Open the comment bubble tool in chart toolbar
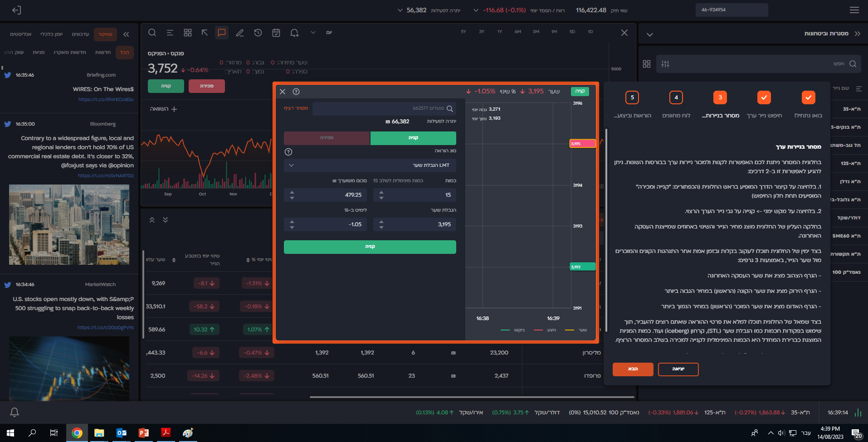 (222, 33)
